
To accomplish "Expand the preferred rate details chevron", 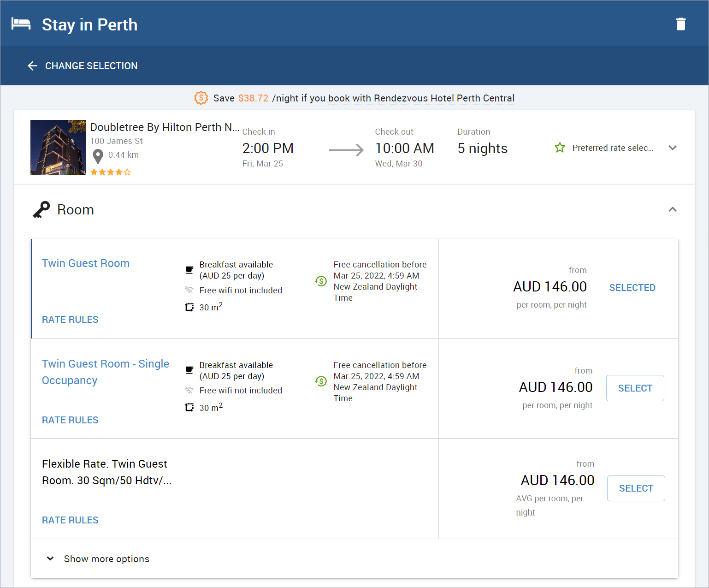I will 673,148.
